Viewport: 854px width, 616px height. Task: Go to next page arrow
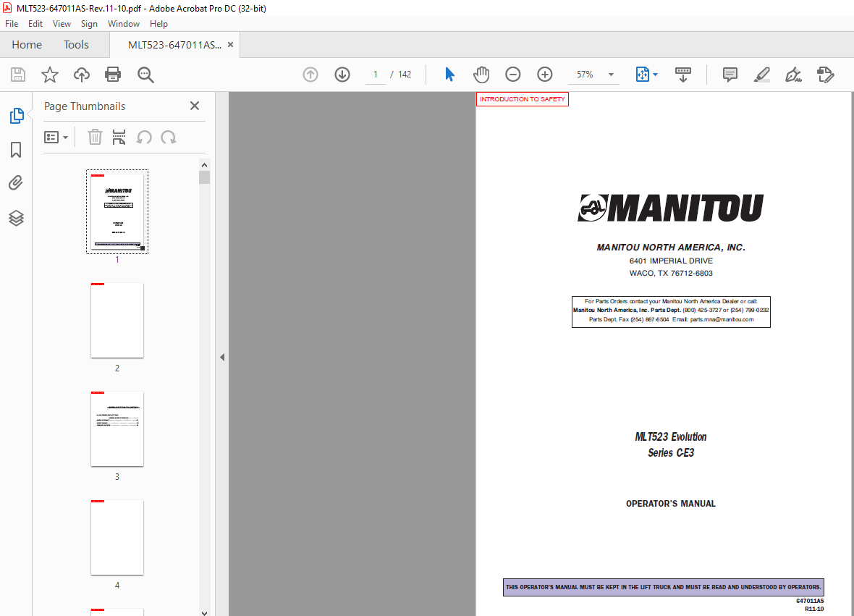[342, 75]
